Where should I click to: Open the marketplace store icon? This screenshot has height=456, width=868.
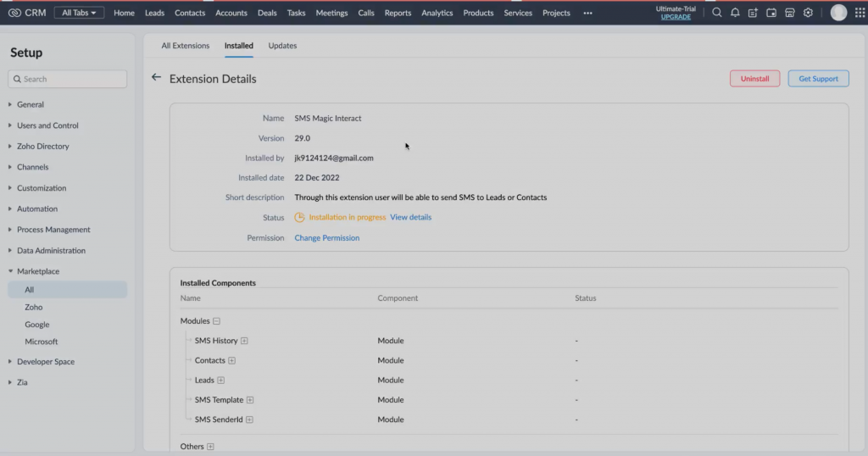790,12
